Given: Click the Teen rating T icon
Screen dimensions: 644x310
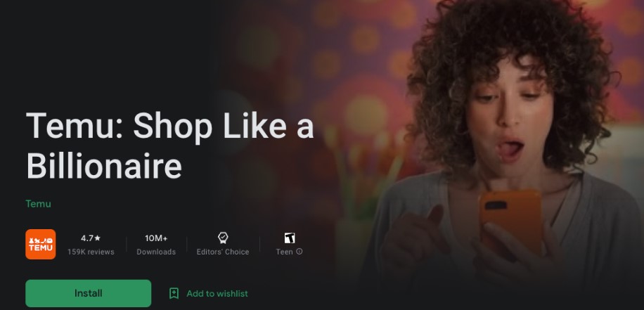Looking at the screenshot, I should coord(290,238).
